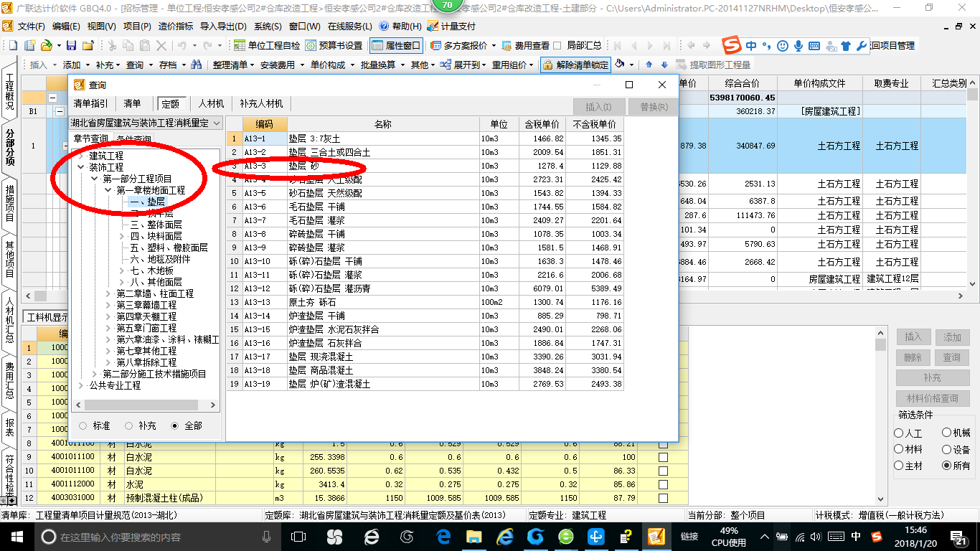Expand 公共专业工程 tree node
Image resolution: width=980 pixels, height=551 pixels.
[80, 385]
